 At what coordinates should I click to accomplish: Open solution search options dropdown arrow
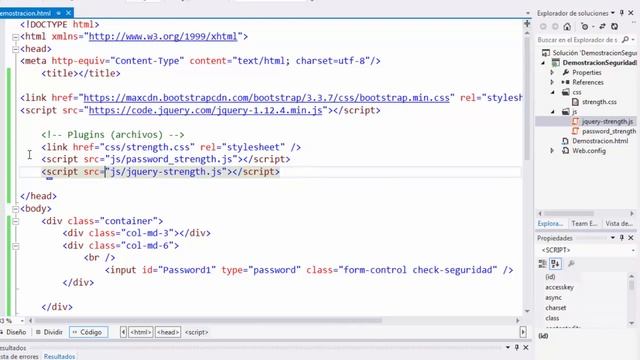point(633,40)
